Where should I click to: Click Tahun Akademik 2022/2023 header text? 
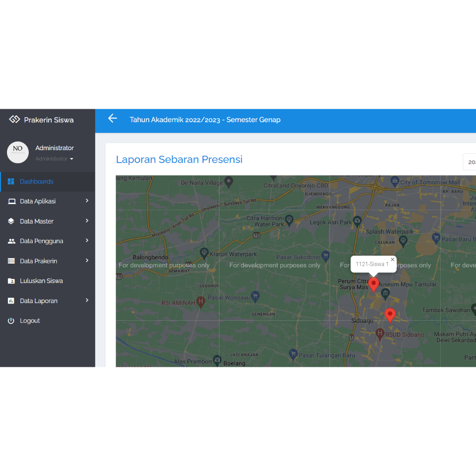tap(205, 119)
